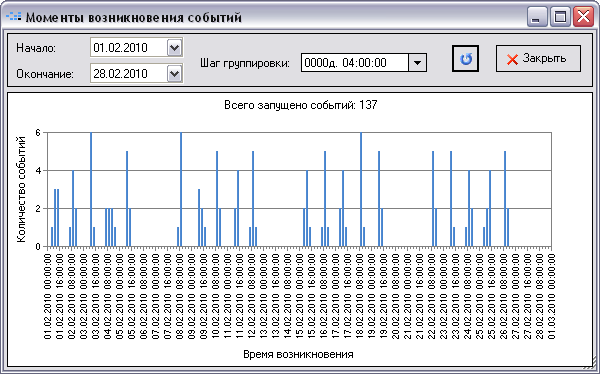Click the x-axis label 01.02.2010 00:00:00
Screen dimensions: 600x374
[47, 296]
